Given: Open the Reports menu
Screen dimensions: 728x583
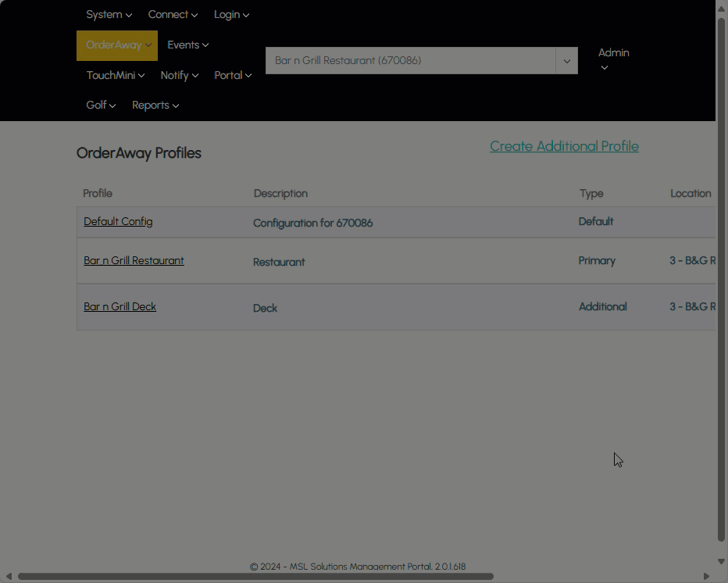Looking at the screenshot, I should [x=155, y=106].
